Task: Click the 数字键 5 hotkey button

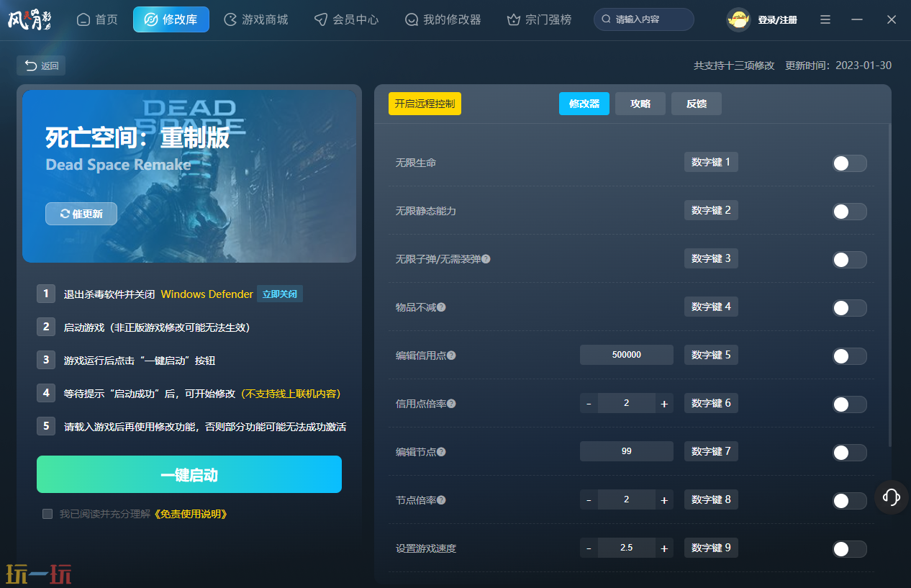Action: tap(711, 355)
